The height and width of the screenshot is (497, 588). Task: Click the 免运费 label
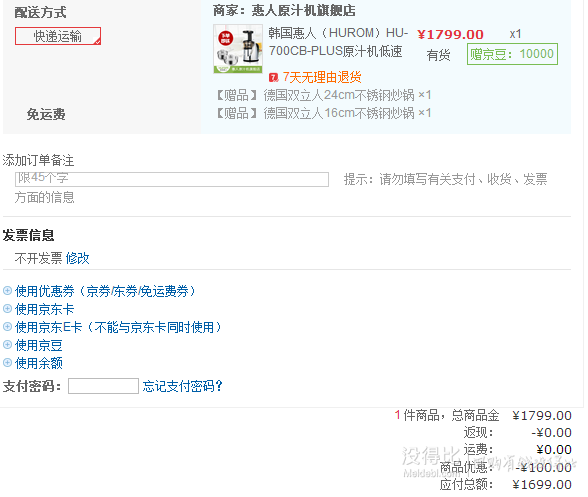point(46,114)
